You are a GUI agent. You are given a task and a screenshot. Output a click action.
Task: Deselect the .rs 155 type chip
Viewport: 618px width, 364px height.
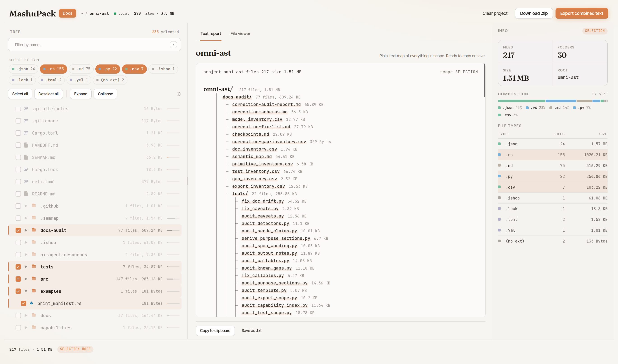pyautogui.click(x=53, y=69)
